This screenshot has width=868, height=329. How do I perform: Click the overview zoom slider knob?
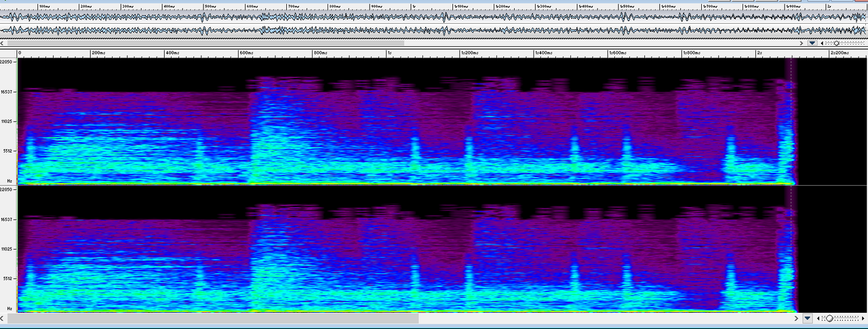(x=837, y=43)
